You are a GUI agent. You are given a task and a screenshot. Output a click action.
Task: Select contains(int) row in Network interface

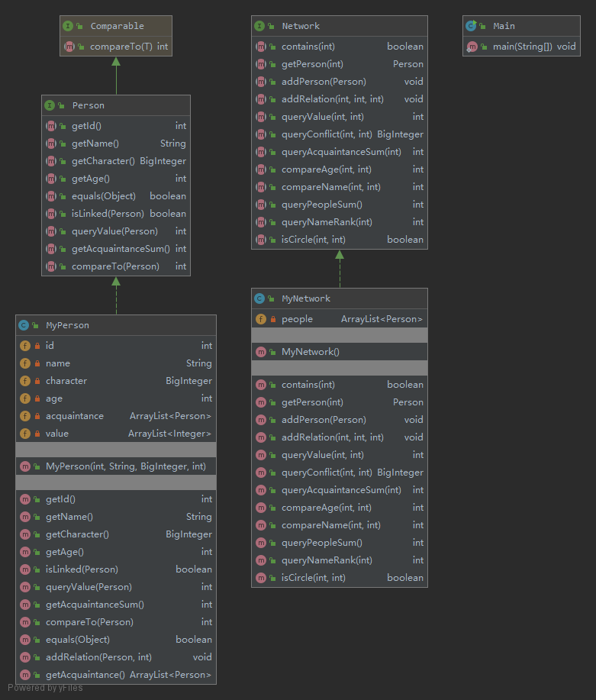point(340,47)
